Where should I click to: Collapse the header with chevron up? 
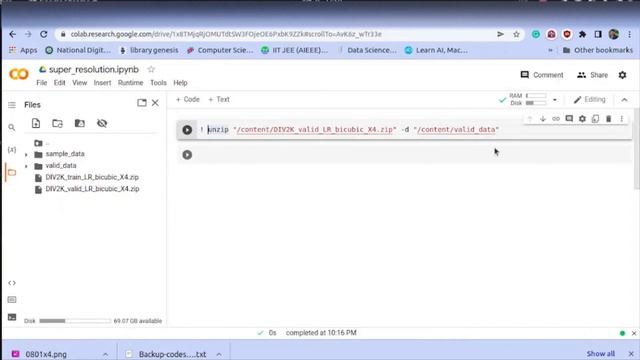coord(624,100)
